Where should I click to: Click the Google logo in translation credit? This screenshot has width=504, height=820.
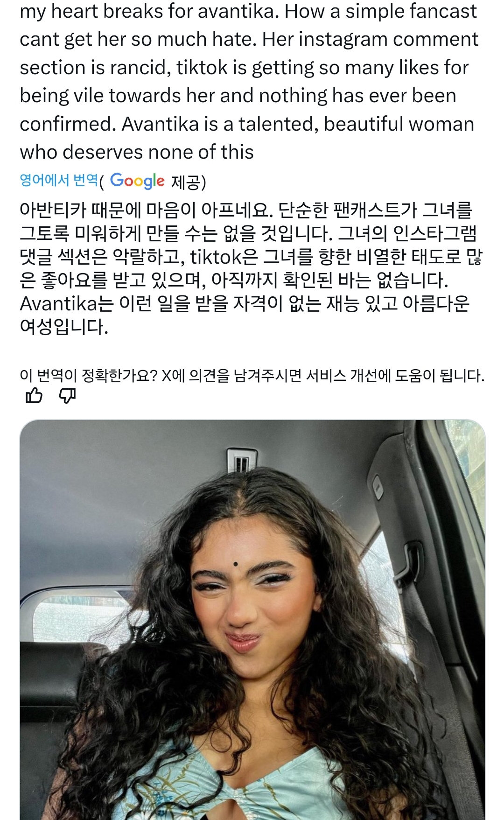pyautogui.click(x=137, y=181)
